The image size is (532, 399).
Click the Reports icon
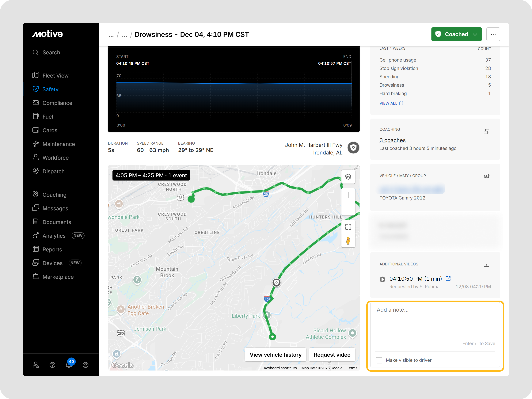(36, 249)
